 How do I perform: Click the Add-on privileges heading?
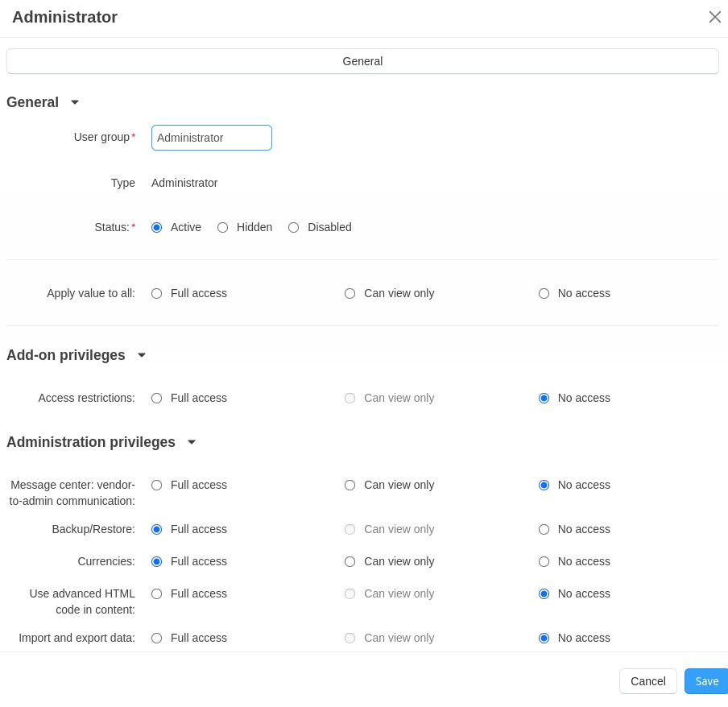point(66,355)
